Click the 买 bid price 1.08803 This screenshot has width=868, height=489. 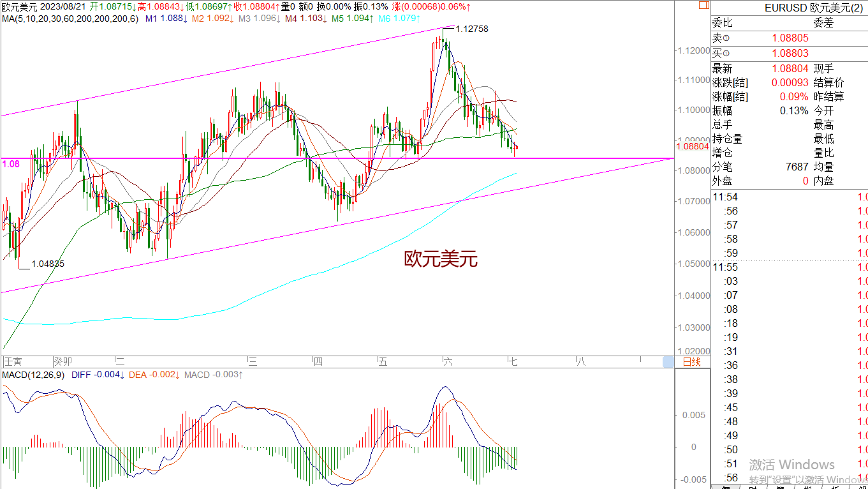pos(790,54)
